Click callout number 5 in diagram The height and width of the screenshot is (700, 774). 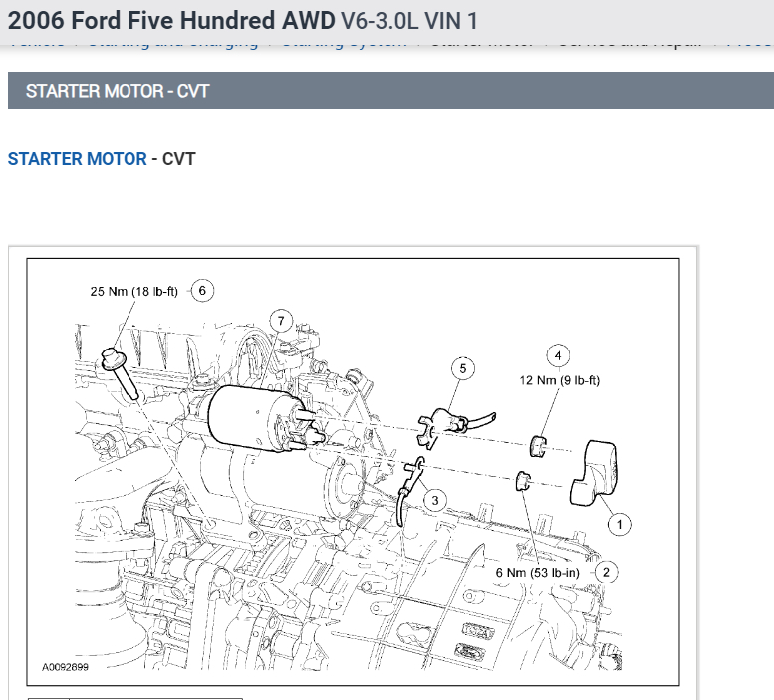coord(463,368)
